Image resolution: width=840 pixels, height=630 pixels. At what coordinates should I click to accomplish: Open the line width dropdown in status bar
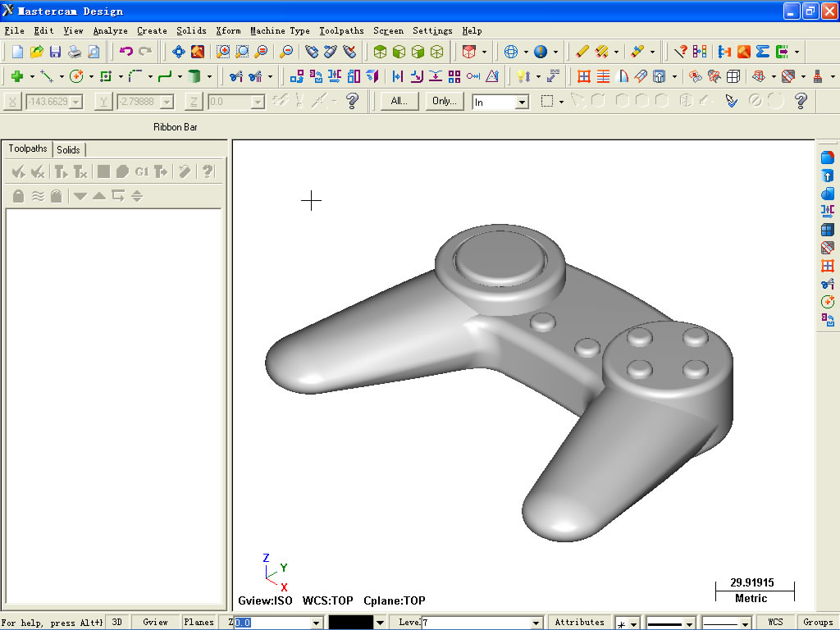(x=745, y=624)
